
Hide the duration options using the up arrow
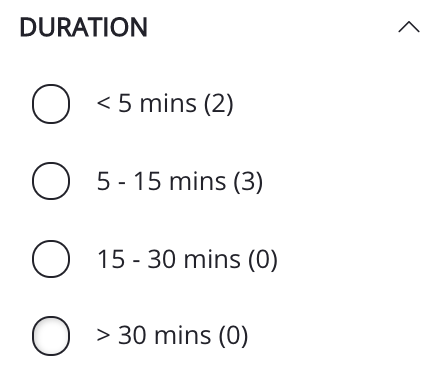tap(409, 27)
